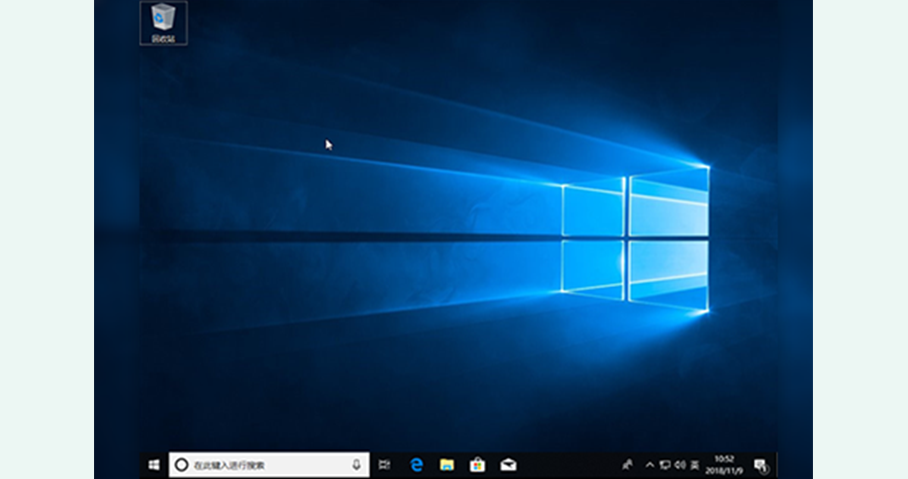Click the Cortana circle icon
Screen dimensions: 908x479
click(181, 465)
